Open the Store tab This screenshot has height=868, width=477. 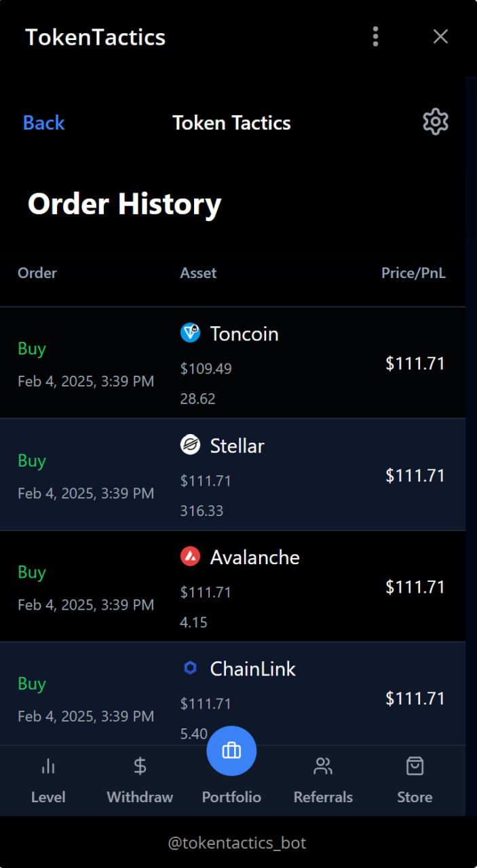(x=415, y=780)
